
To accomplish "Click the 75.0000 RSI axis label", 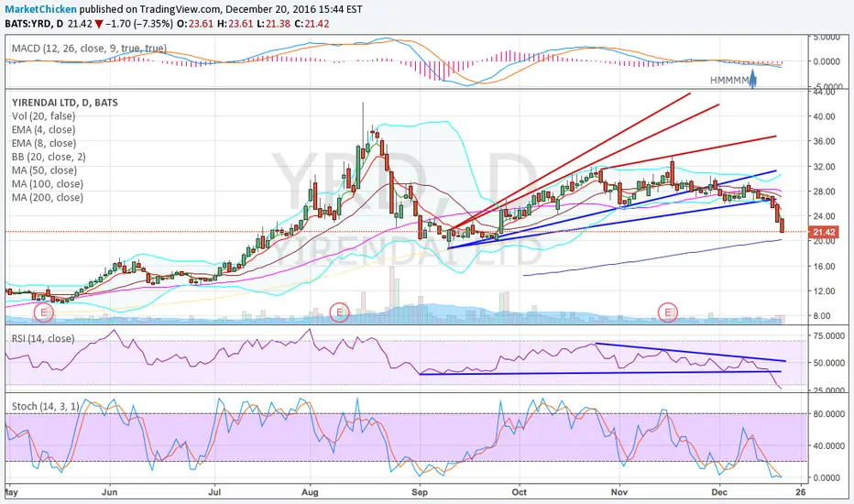I will coord(829,336).
